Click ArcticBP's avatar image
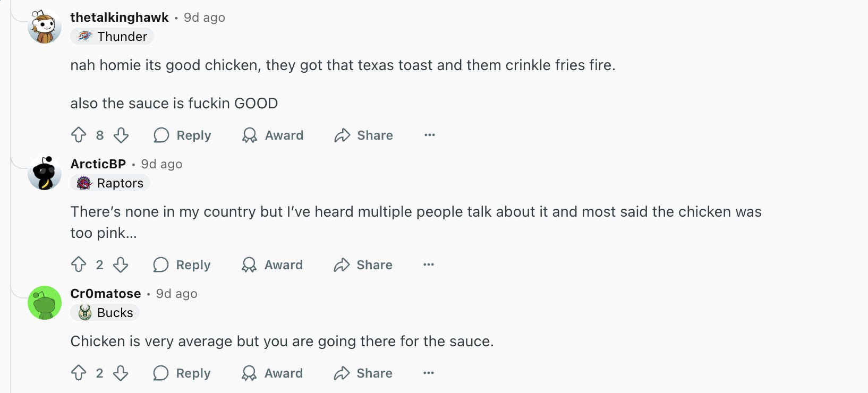Image resolution: width=868 pixels, height=393 pixels. [x=45, y=173]
